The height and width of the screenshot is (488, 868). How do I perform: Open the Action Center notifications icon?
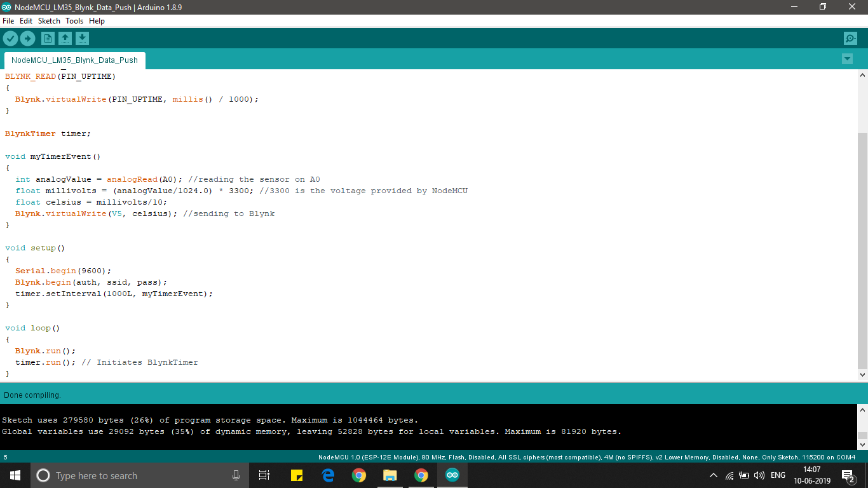[x=848, y=475]
